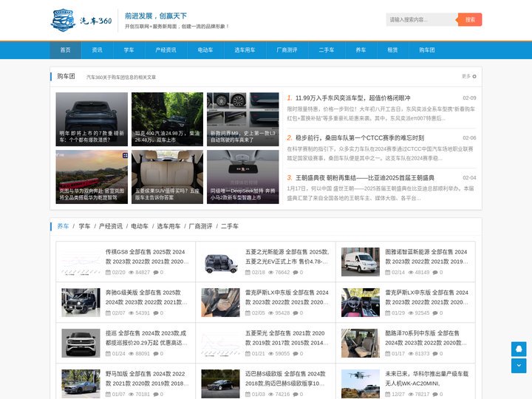Open the 学车 nav tab
This screenshot has height=399, width=532.
[x=129, y=50]
